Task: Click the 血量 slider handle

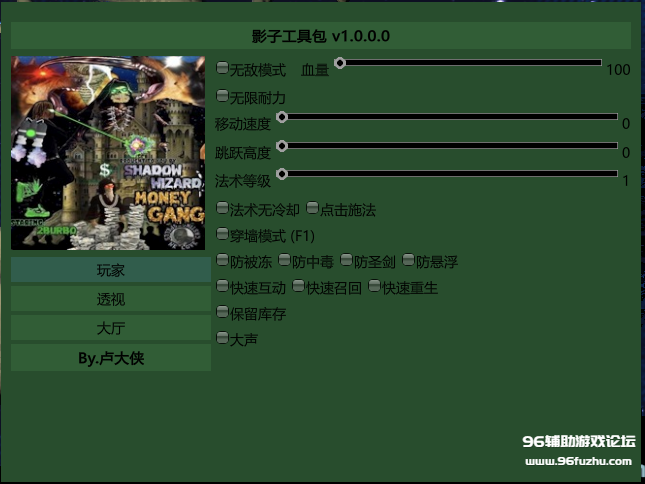Action: 340,63
